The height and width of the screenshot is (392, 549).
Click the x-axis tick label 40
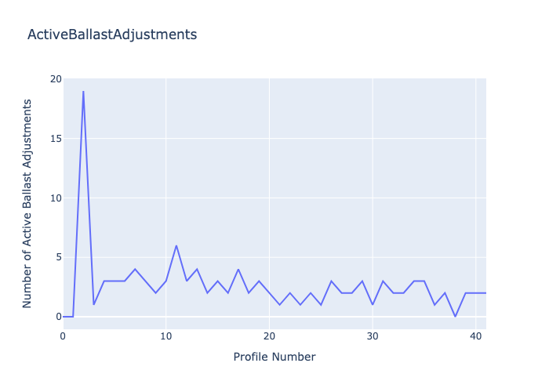pos(475,336)
